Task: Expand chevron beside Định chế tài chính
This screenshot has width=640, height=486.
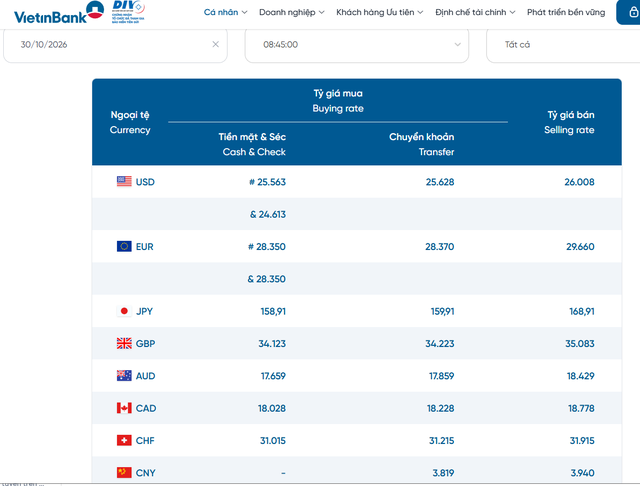Action: [x=512, y=12]
